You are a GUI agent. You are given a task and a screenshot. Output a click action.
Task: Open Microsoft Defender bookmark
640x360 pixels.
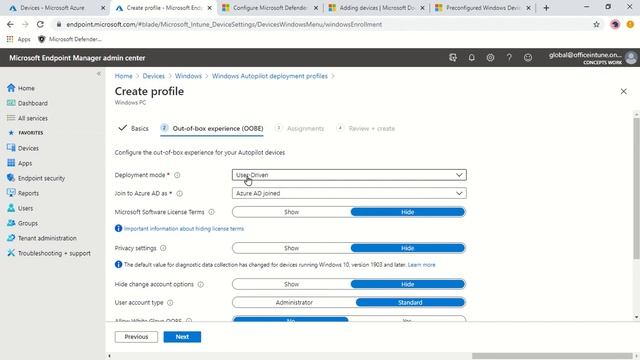pos(69,39)
